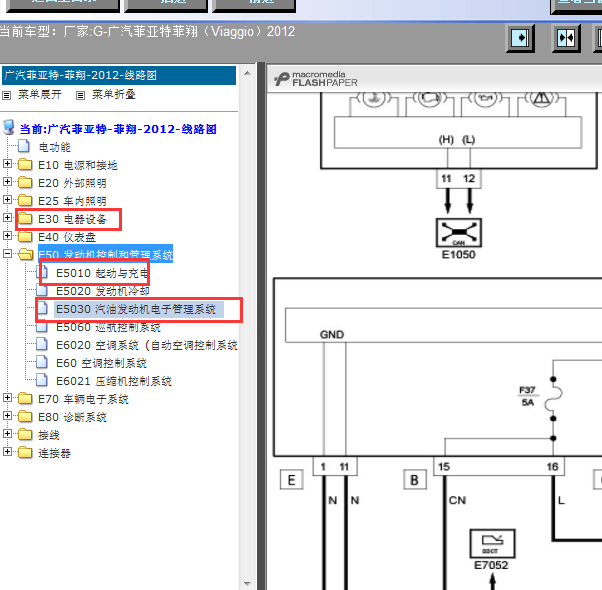The image size is (602, 590).
Task: Open the 电功能 document
Action: pos(55,147)
